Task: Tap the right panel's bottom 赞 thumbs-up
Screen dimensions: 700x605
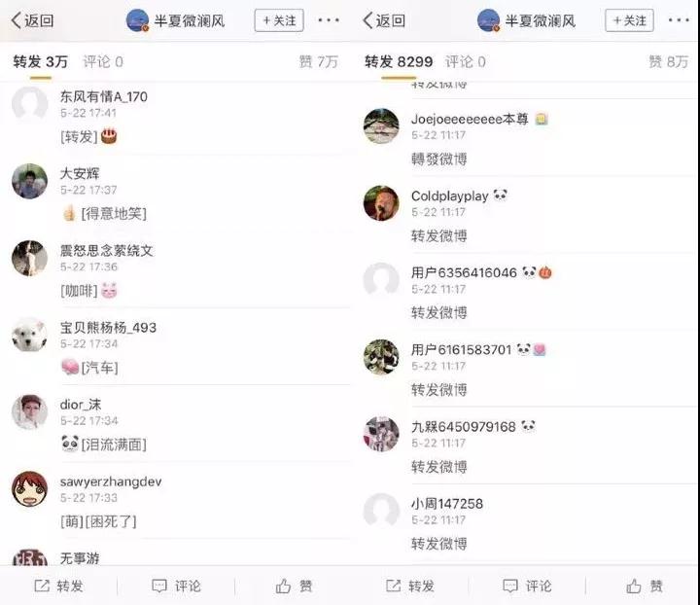Action: point(634,586)
